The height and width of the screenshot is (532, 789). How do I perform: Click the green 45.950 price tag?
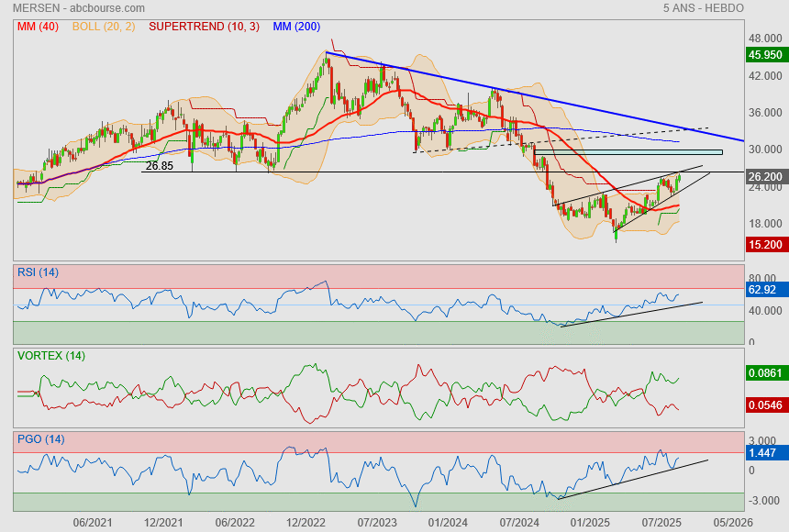point(765,55)
